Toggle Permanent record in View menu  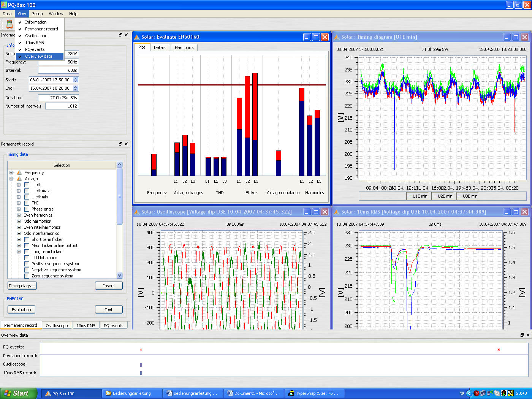click(x=40, y=29)
